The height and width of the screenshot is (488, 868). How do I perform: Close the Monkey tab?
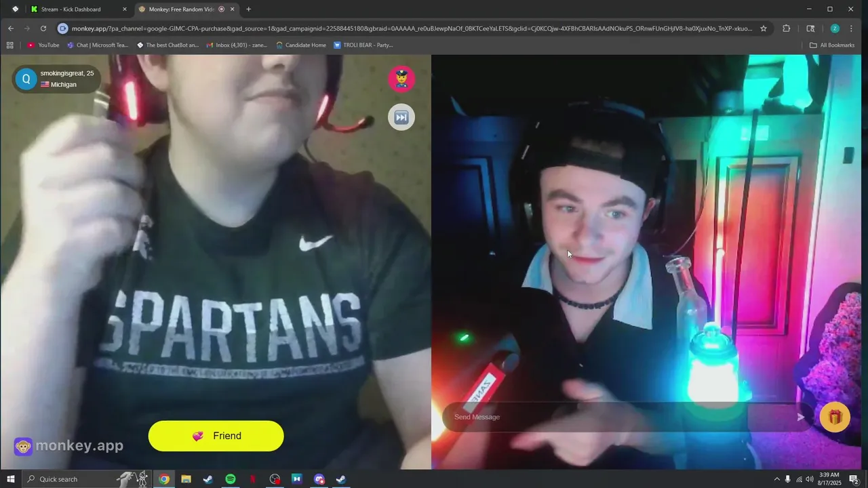pos(233,9)
